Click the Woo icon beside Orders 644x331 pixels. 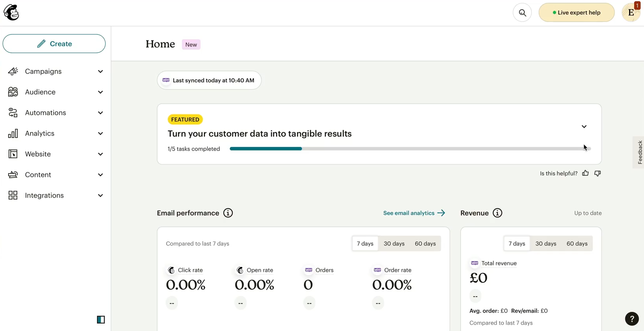[x=309, y=270]
